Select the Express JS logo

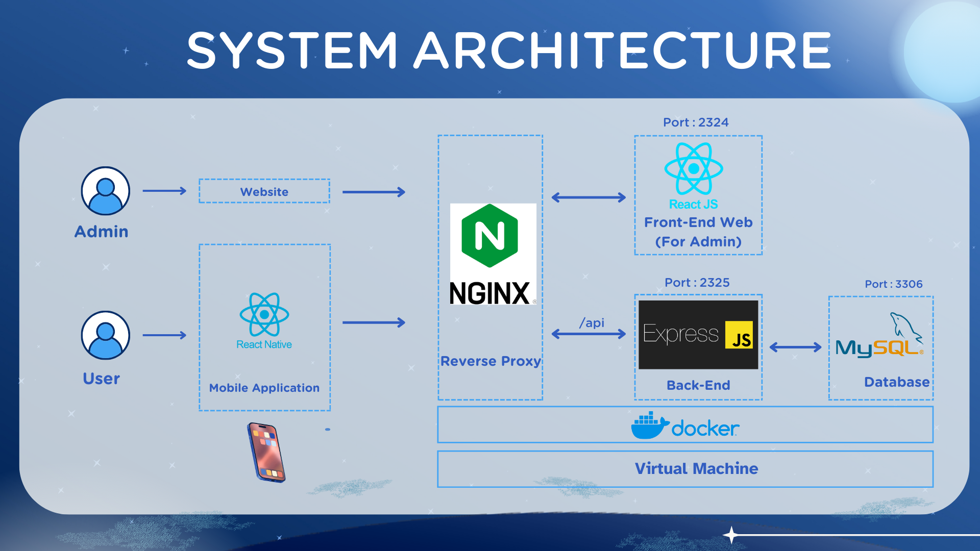(x=698, y=335)
